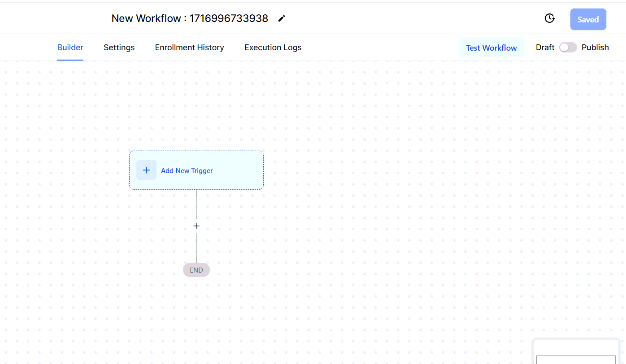Click the Publish label
The image size is (626, 364).
[595, 48]
